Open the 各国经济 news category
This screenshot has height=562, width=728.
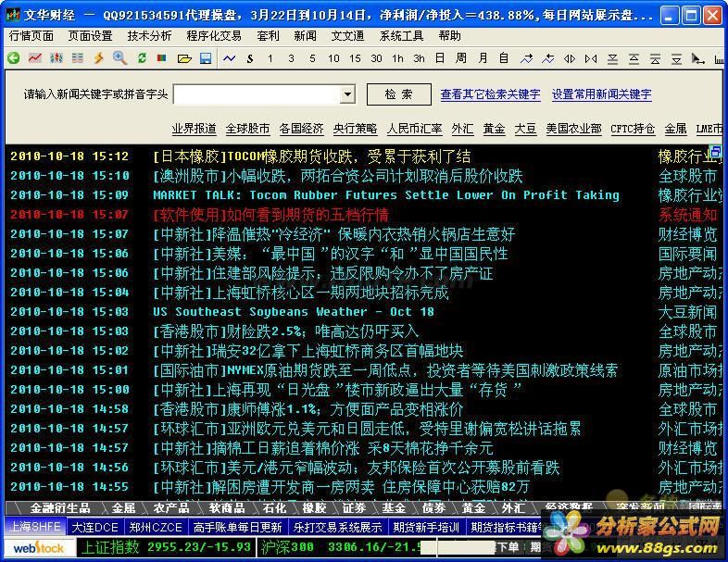(x=301, y=129)
